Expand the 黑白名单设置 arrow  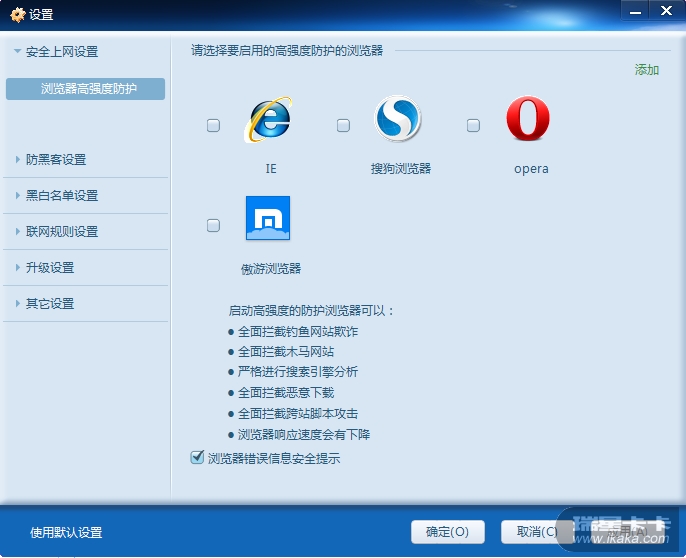pyautogui.click(x=18, y=195)
